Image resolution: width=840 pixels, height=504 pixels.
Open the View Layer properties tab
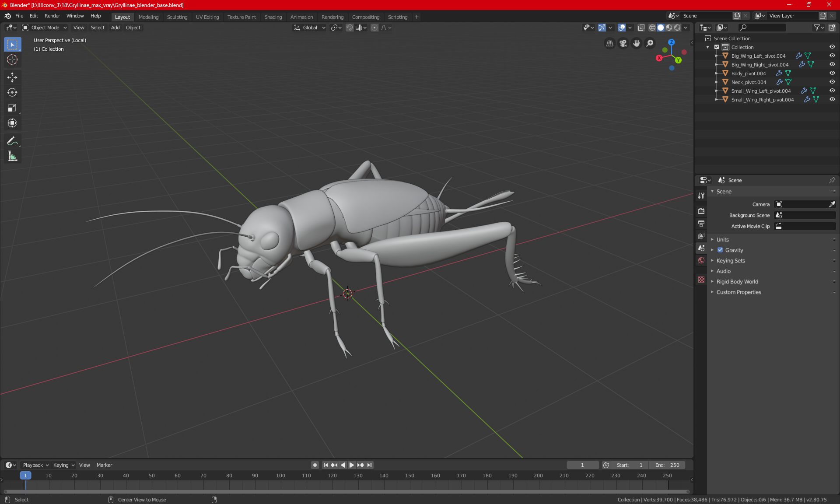[x=701, y=236]
